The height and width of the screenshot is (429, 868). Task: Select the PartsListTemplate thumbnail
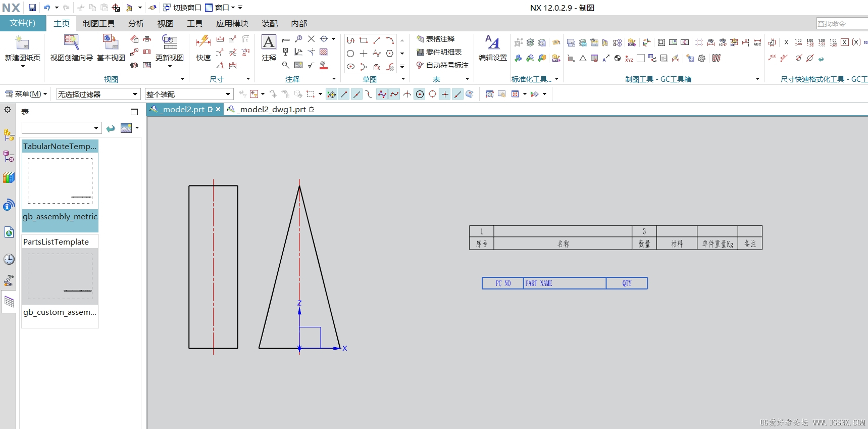(x=60, y=276)
